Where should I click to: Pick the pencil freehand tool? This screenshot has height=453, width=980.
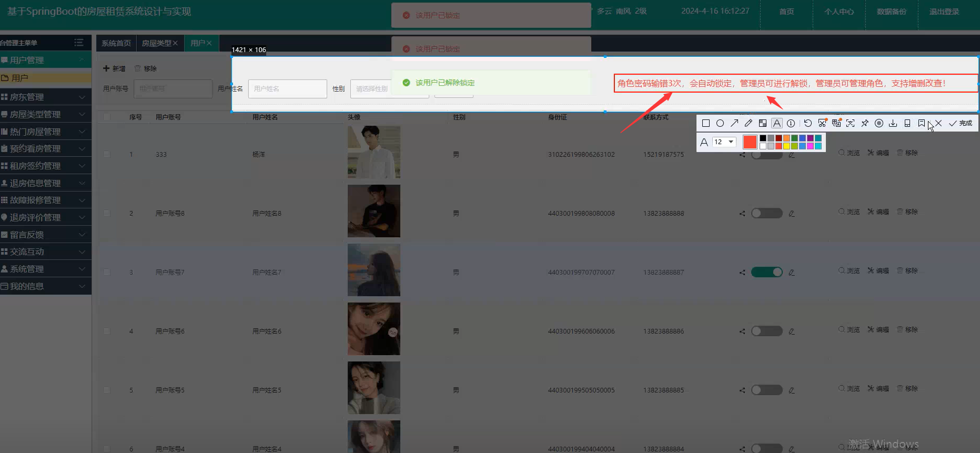[749, 123]
